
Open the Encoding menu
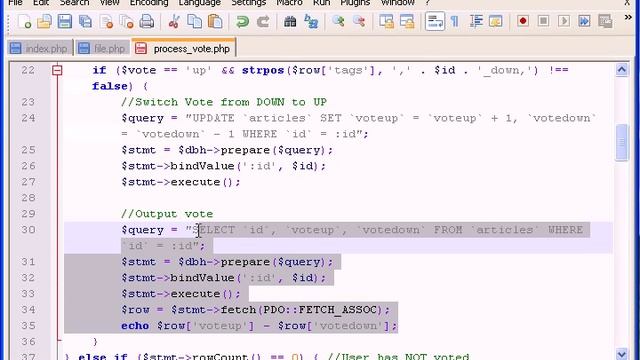(x=149, y=2)
